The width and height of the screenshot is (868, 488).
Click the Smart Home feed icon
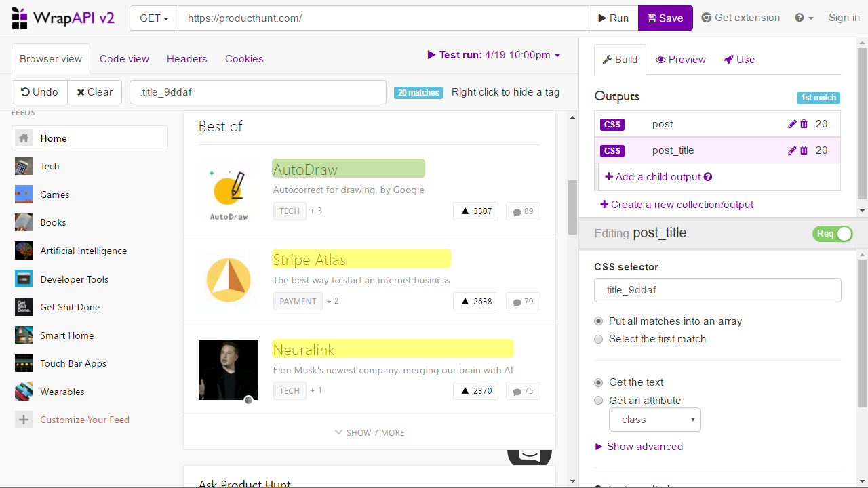coord(24,335)
